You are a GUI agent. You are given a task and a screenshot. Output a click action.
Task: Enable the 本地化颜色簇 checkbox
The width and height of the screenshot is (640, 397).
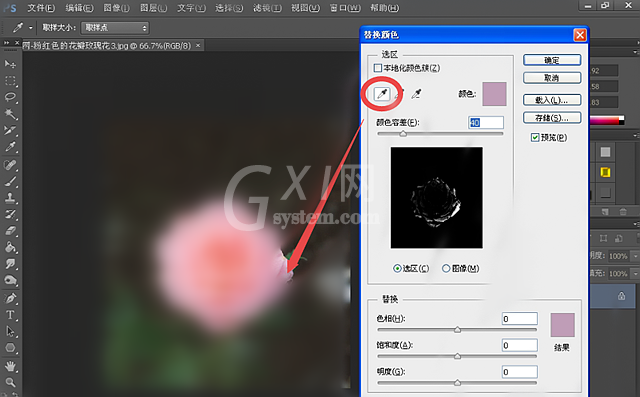pyautogui.click(x=378, y=68)
